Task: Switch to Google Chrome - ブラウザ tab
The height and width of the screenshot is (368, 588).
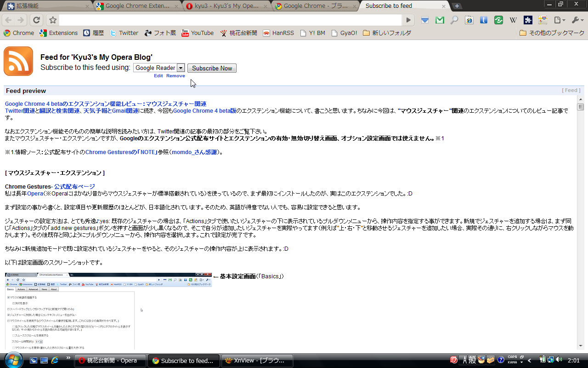Action: 316,6
